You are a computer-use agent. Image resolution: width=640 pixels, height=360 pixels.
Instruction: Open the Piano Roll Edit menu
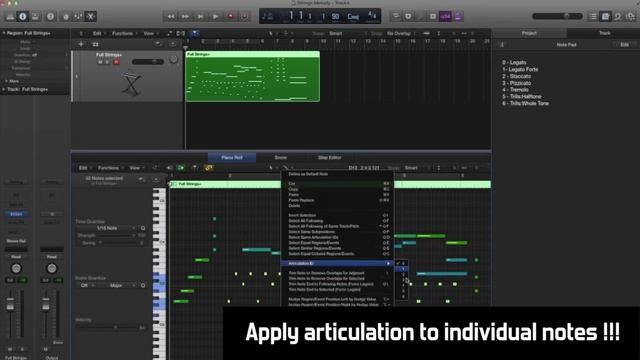coord(84,168)
